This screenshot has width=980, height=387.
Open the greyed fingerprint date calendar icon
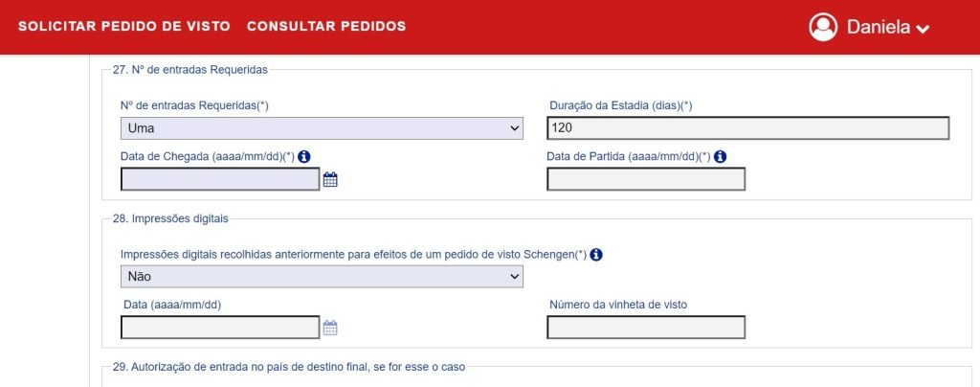coord(330,328)
